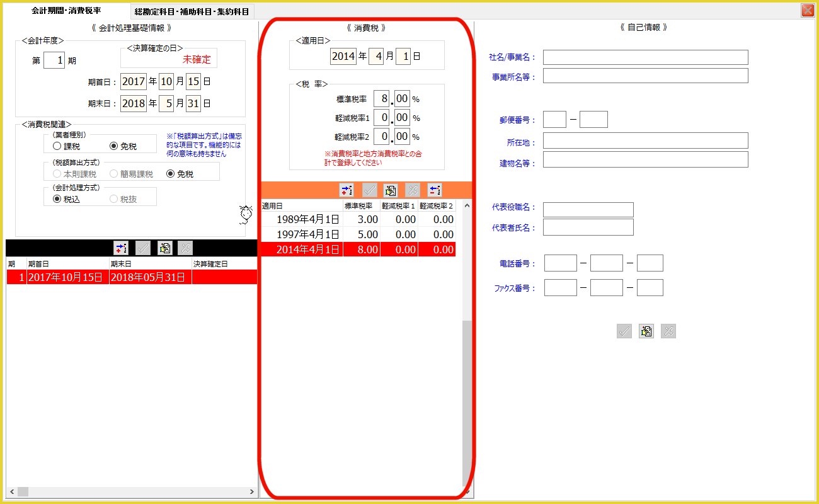
Task: Click the edit icon in the black fiscal-period toolbar
Action: pos(164,248)
